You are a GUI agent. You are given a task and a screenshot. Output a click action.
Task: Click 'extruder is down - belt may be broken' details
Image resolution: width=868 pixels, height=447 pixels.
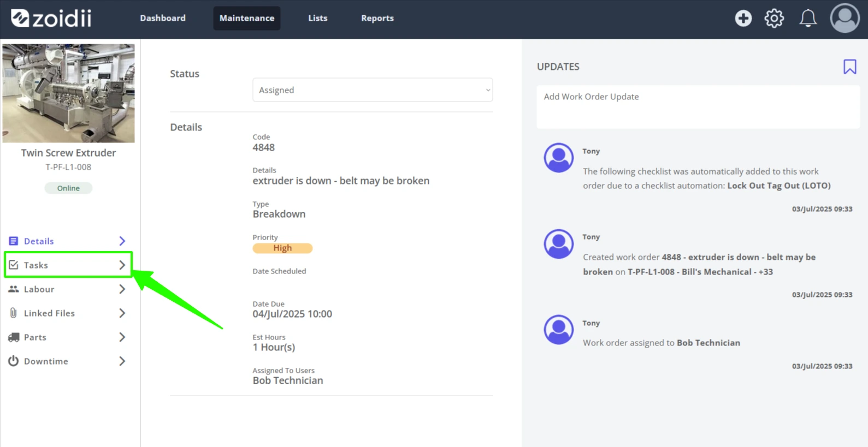[341, 181]
